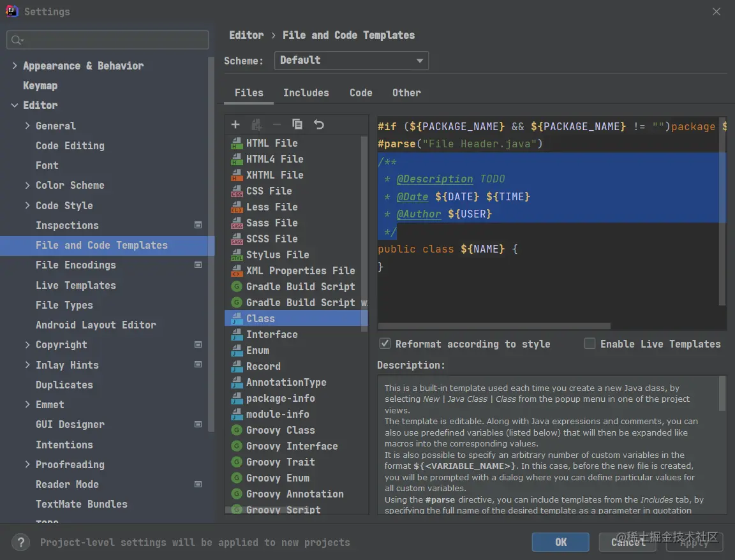Viewport: 735px width, 560px height.
Task: Click the Create Template plus icon
Action: pos(235,124)
